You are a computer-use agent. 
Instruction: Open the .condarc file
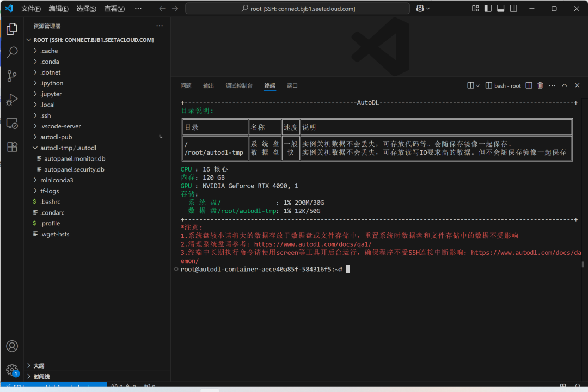click(97, 213)
